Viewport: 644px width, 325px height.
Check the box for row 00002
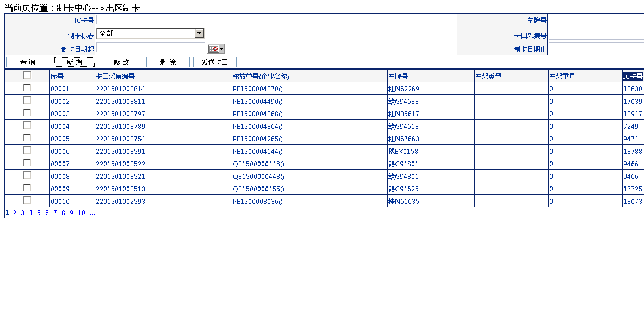click(27, 100)
